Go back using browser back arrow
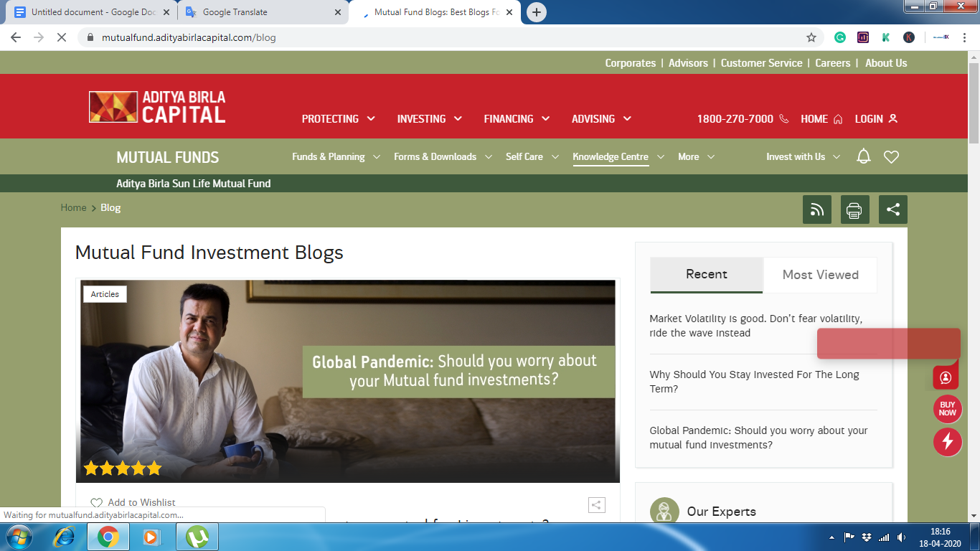This screenshot has width=980, height=551. (x=16, y=37)
